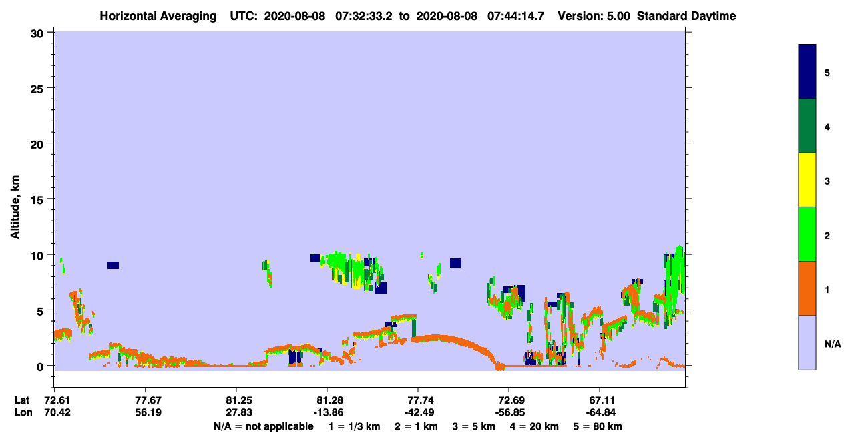Screen dimensions: 868x445
Task: Click the lavender N/A colorbar segment
Action: tap(807, 342)
